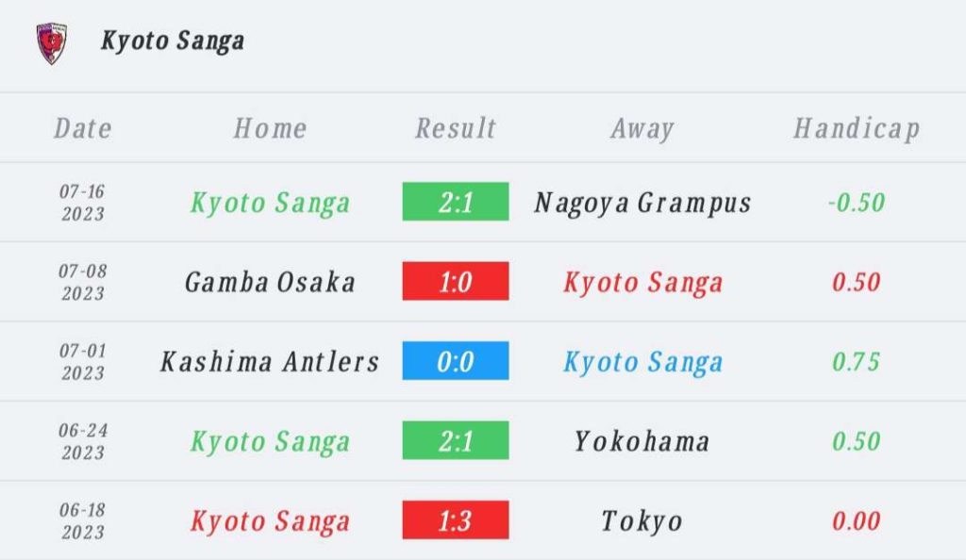Select the Handicap column header
Viewport: 966px width, 560px height.
click(857, 129)
